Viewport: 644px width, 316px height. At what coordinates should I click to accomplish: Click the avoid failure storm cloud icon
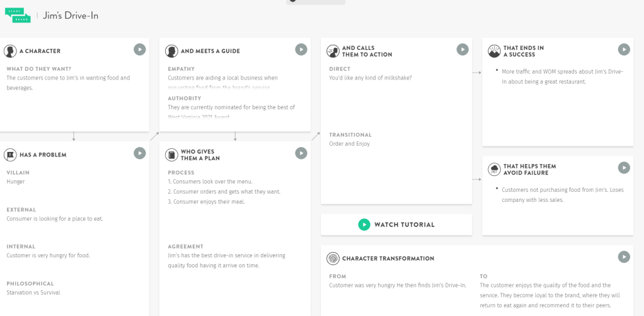pyautogui.click(x=494, y=169)
